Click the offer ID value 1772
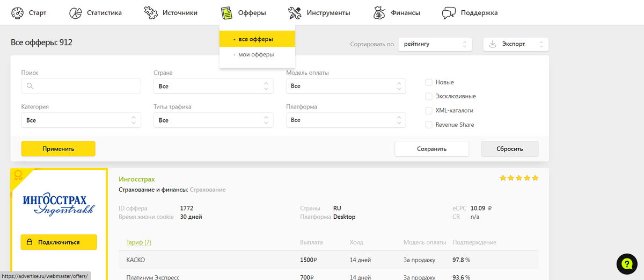644x280 pixels. pos(187,208)
